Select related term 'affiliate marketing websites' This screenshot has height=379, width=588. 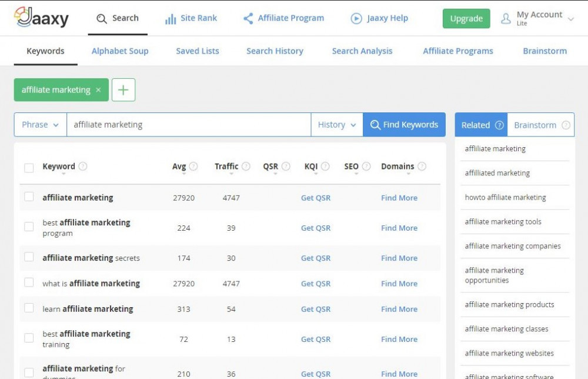click(x=509, y=354)
